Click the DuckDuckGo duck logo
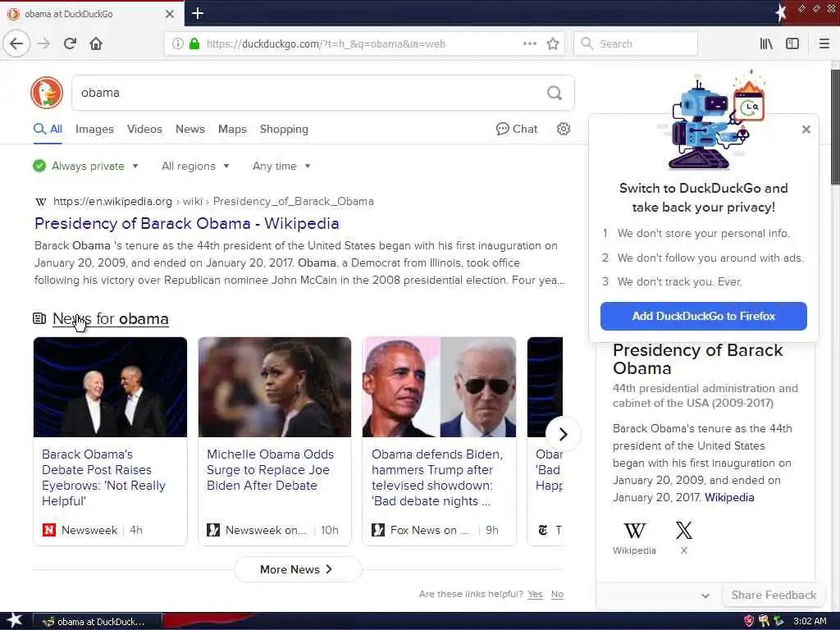The image size is (840, 630). tap(47, 92)
